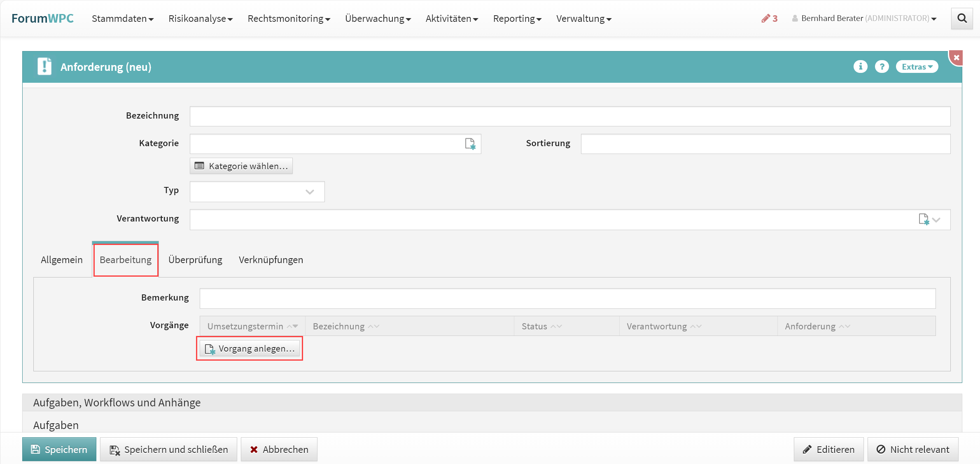980x464 pixels.
Task: Click Vorgang anlegen button
Action: [x=250, y=349]
